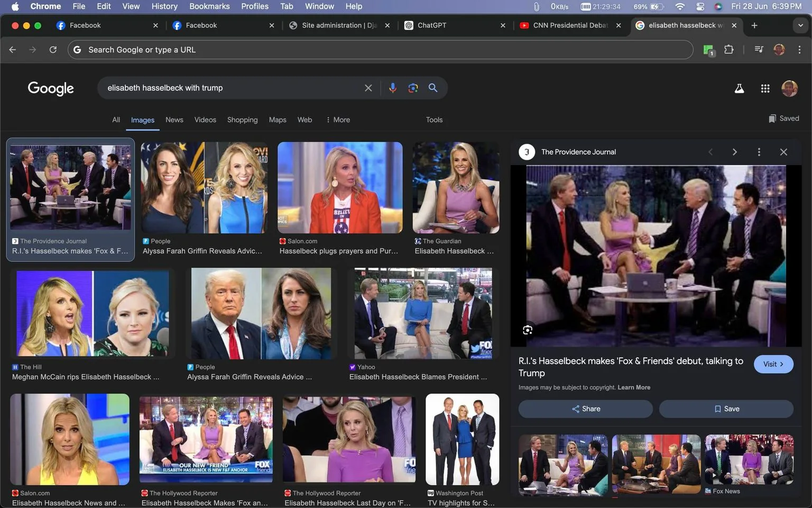Open macOS Control Center icon
The height and width of the screenshot is (508, 812).
click(700, 6)
